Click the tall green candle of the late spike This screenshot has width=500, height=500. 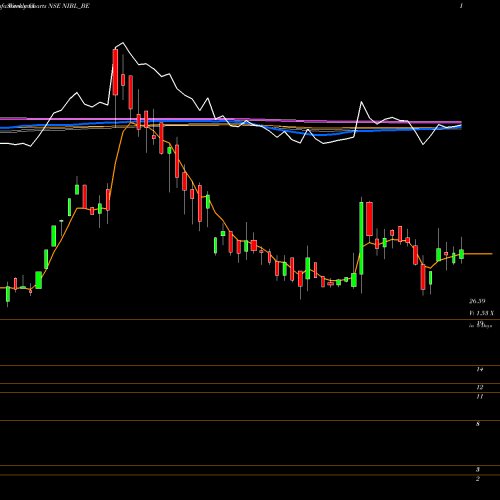[361, 238]
